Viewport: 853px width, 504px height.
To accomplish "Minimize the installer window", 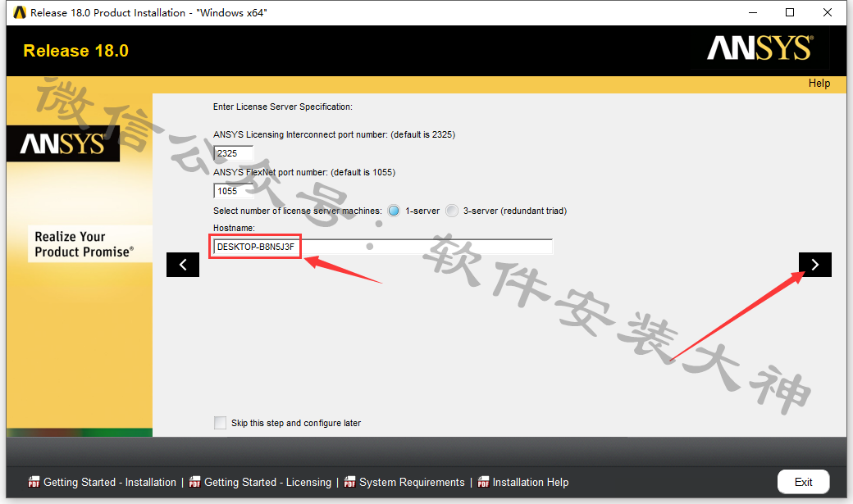I will coord(753,12).
